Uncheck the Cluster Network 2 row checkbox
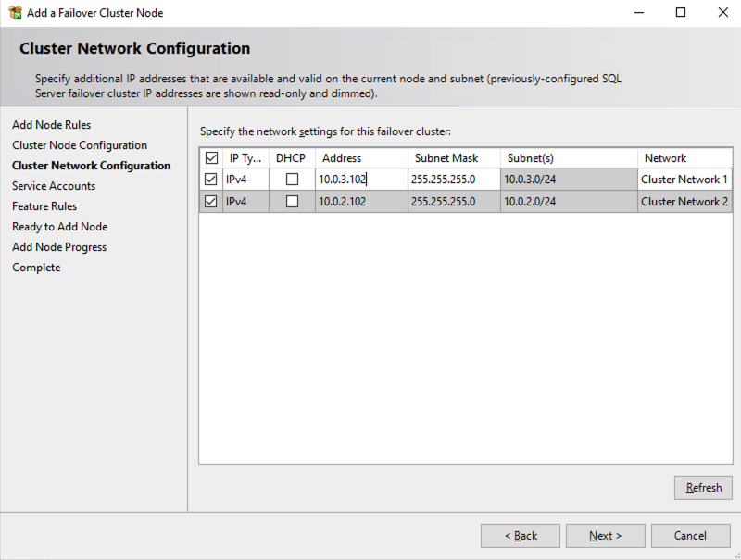 point(211,202)
